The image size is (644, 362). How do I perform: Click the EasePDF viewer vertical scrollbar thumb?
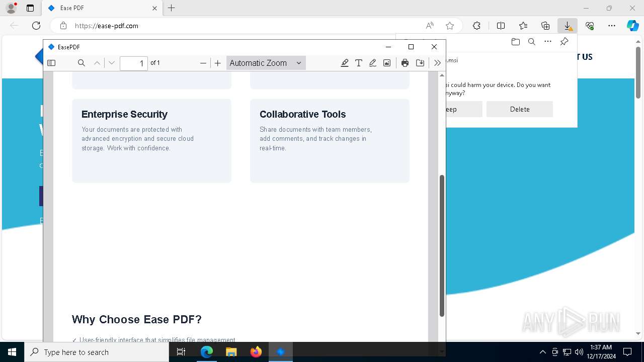click(442, 245)
